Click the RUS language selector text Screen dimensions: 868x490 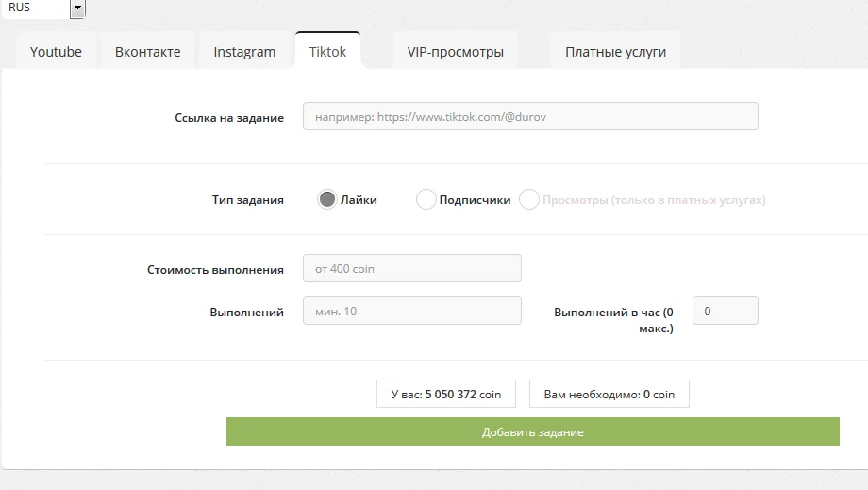point(20,8)
